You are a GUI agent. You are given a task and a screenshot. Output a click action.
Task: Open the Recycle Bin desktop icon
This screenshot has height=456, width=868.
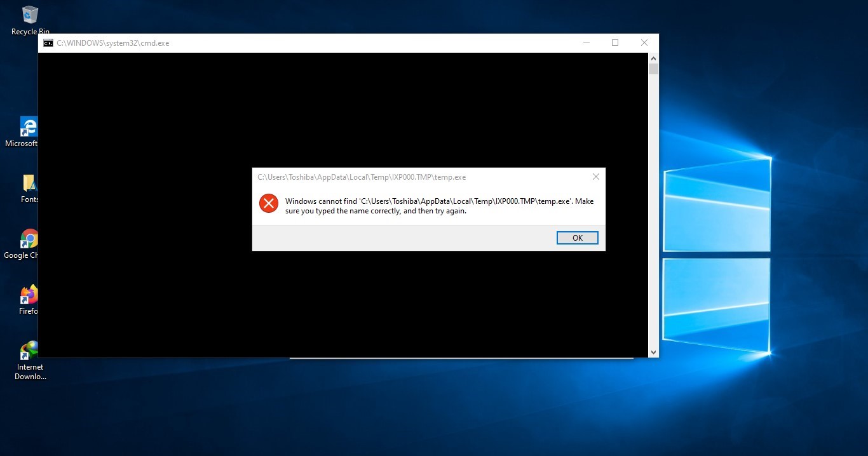(30, 20)
